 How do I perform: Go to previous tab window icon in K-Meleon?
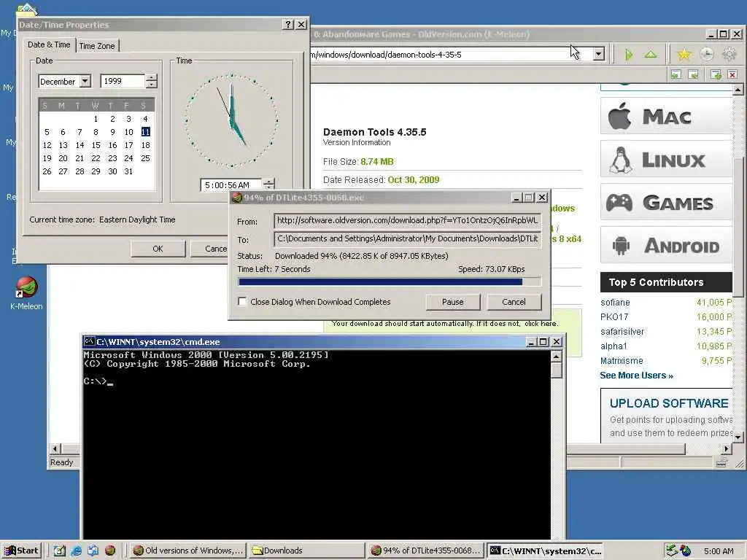click(x=676, y=74)
